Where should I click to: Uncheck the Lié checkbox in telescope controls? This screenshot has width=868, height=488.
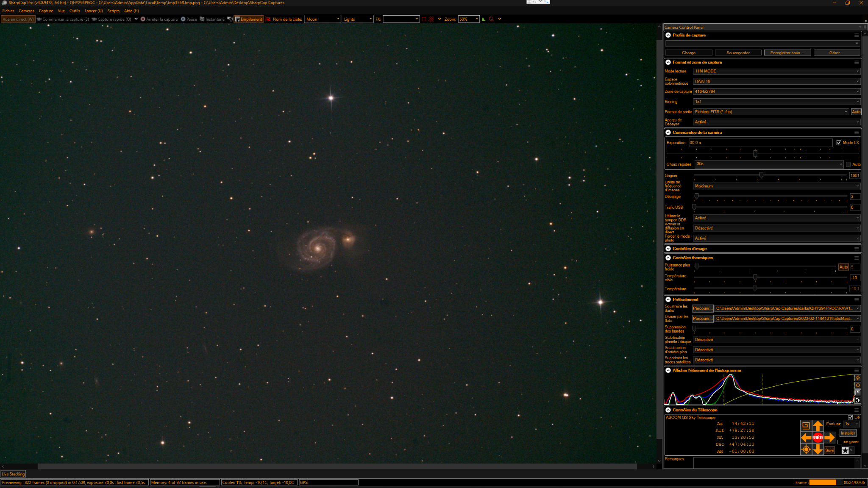point(850,417)
